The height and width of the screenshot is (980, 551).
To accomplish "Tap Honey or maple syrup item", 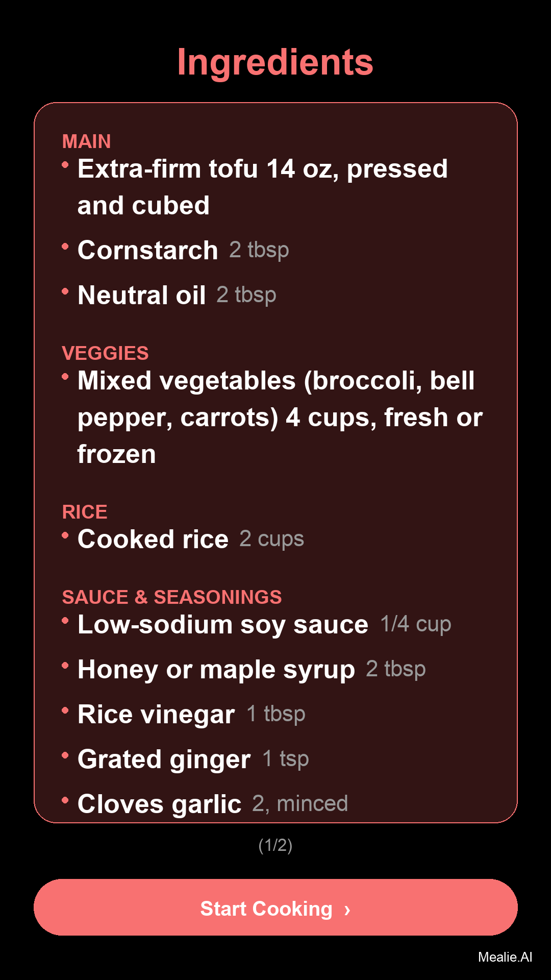I will pyautogui.click(x=251, y=669).
